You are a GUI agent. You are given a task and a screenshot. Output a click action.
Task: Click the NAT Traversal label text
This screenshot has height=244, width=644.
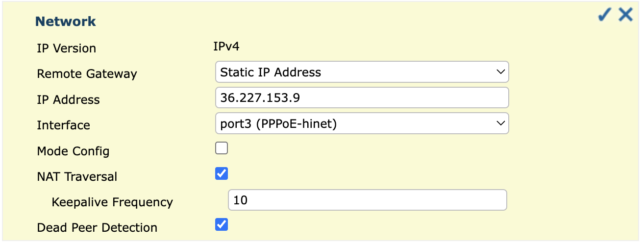[77, 176]
